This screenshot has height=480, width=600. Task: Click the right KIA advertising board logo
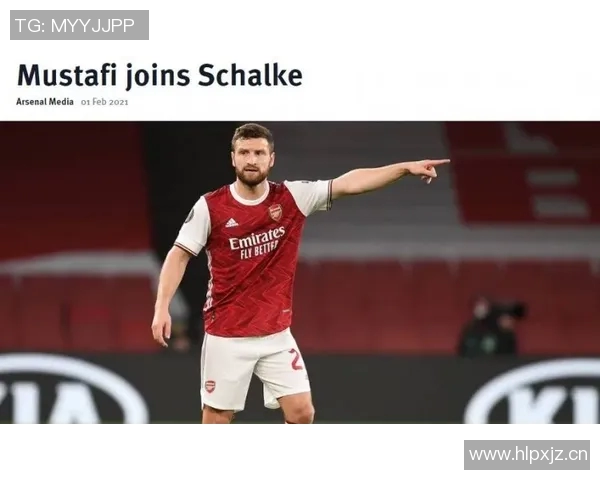click(x=533, y=392)
